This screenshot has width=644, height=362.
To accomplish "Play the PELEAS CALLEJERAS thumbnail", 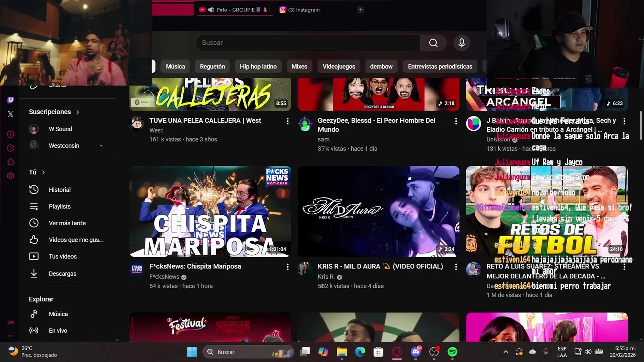I will tap(210, 95).
